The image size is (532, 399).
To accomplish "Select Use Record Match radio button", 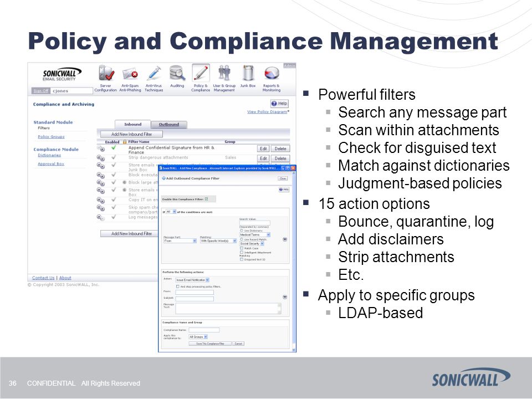I will pyautogui.click(x=242, y=239).
